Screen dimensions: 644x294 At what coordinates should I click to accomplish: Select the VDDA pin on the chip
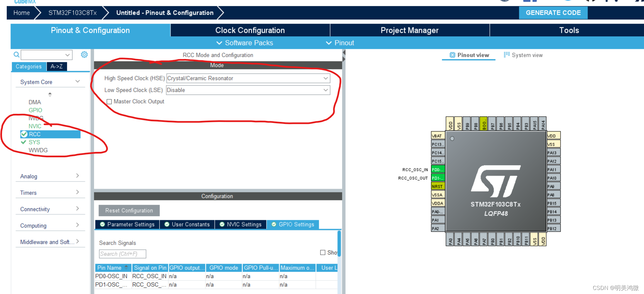[x=438, y=203]
